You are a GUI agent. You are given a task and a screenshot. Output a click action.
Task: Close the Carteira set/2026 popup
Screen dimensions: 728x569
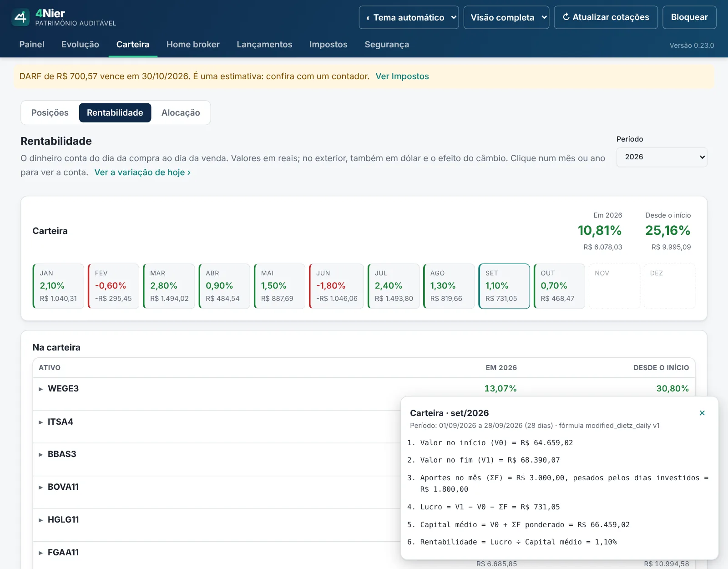click(x=702, y=413)
